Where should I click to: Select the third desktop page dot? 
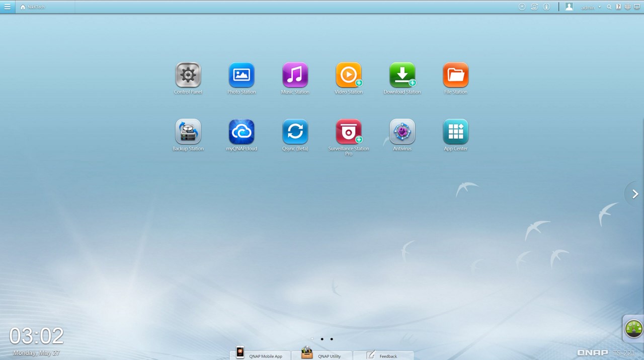(332, 339)
